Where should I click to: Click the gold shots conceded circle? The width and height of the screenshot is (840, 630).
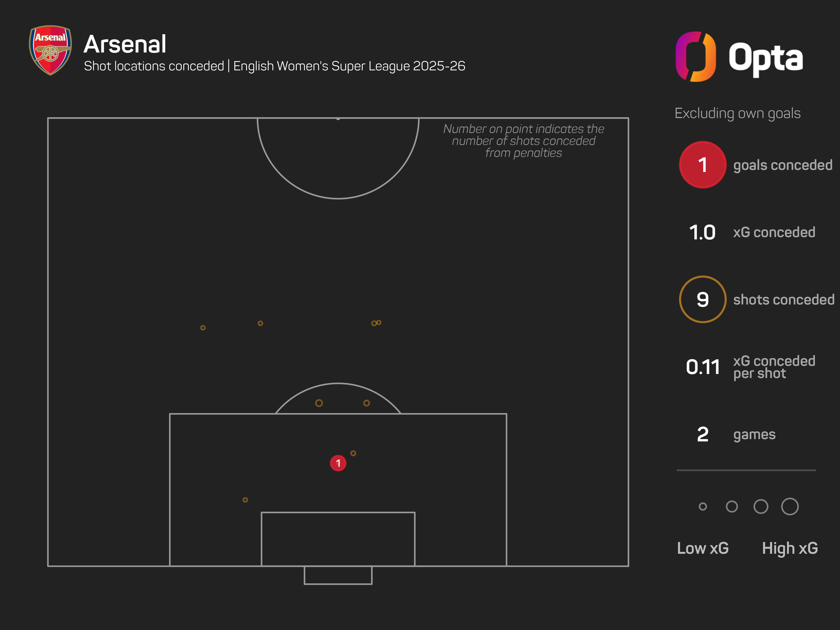(x=702, y=299)
